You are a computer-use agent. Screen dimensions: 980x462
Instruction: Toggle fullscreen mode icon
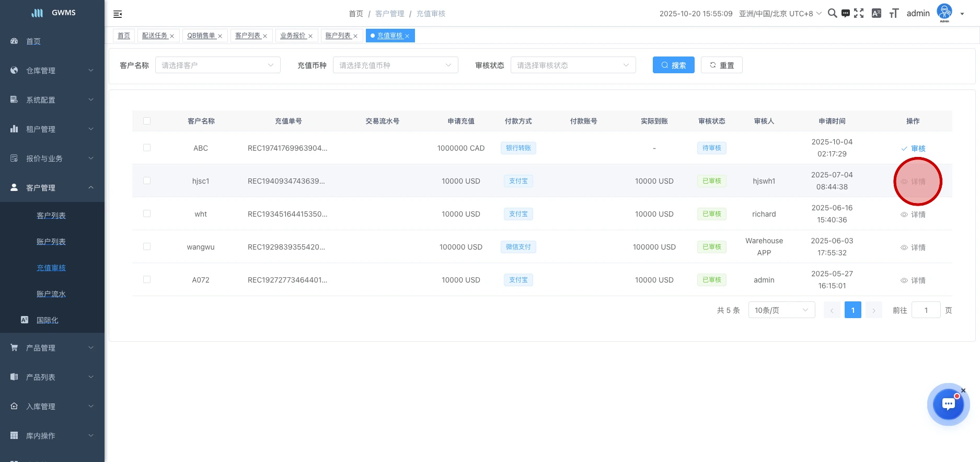point(859,14)
